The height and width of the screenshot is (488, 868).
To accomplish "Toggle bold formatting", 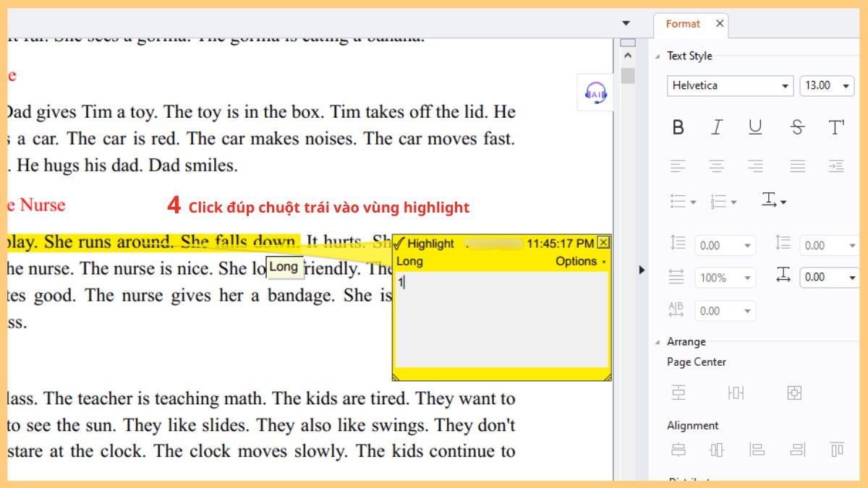I will click(x=678, y=128).
